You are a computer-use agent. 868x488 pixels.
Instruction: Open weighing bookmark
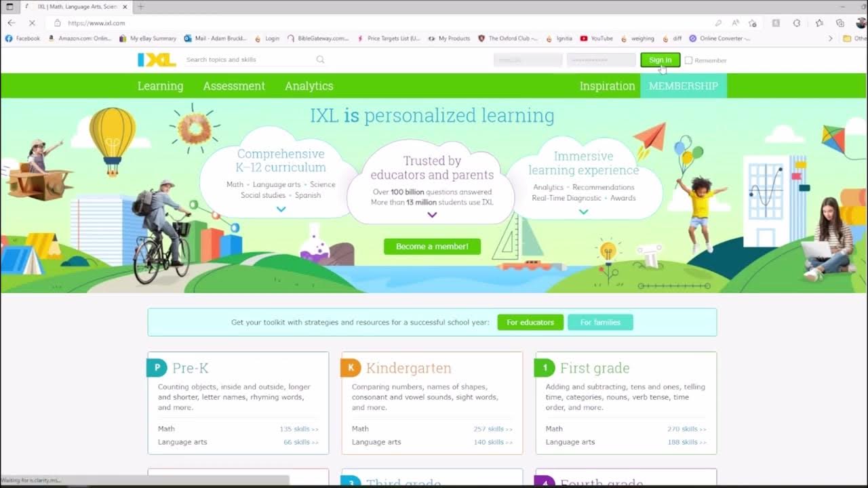tap(637, 39)
